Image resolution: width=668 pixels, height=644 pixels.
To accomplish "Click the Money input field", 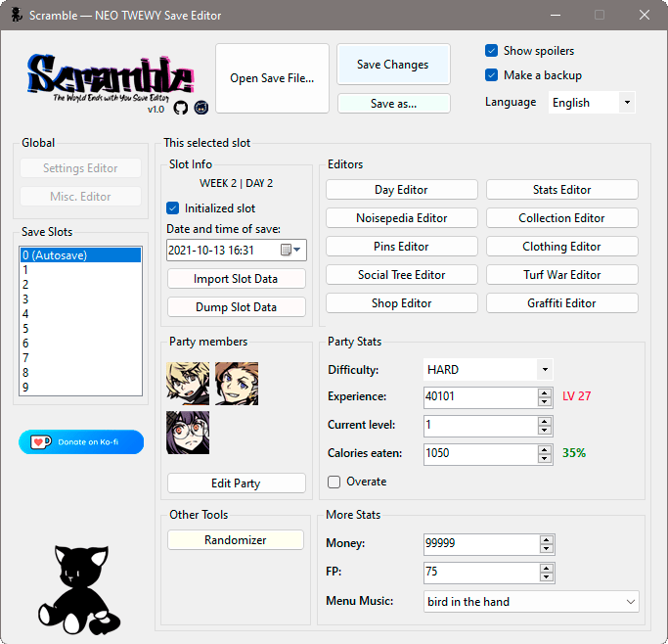I will click(x=481, y=544).
